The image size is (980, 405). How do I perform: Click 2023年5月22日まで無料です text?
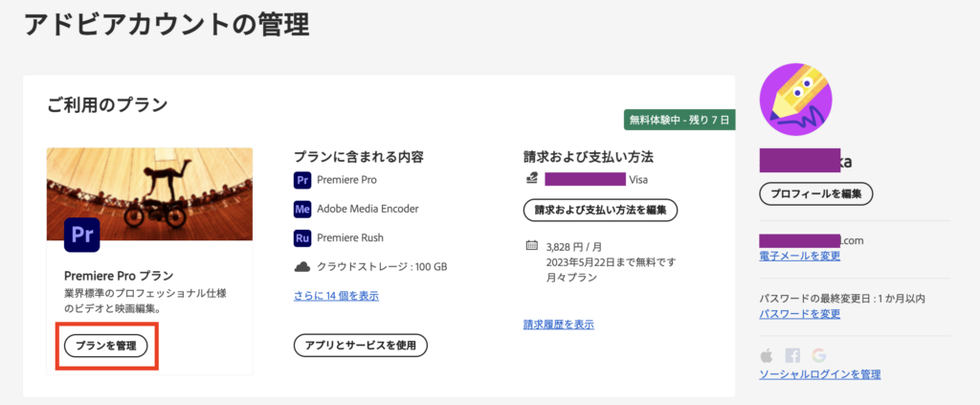click(610, 261)
